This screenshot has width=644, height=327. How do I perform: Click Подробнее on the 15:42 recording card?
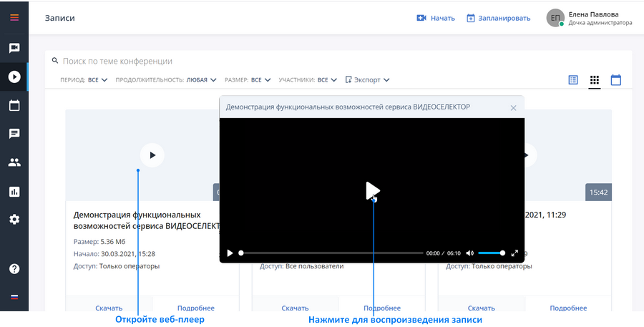click(568, 308)
